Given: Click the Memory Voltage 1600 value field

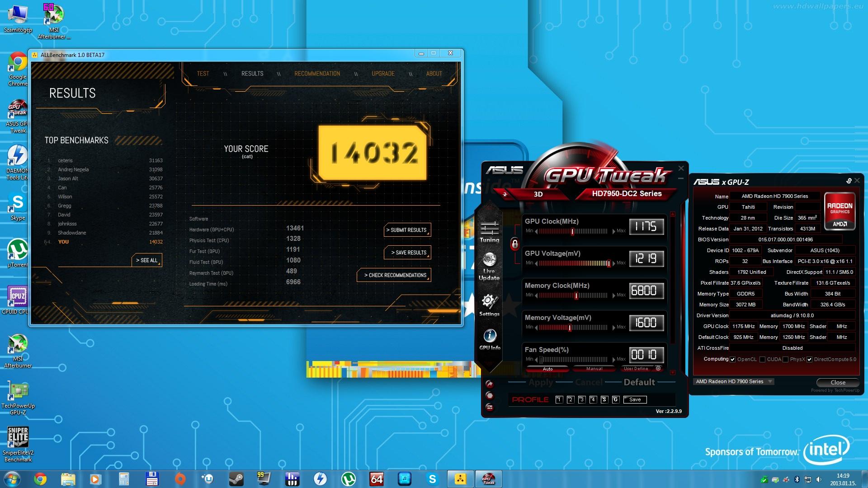Looking at the screenshot, I should coord(646,323).
